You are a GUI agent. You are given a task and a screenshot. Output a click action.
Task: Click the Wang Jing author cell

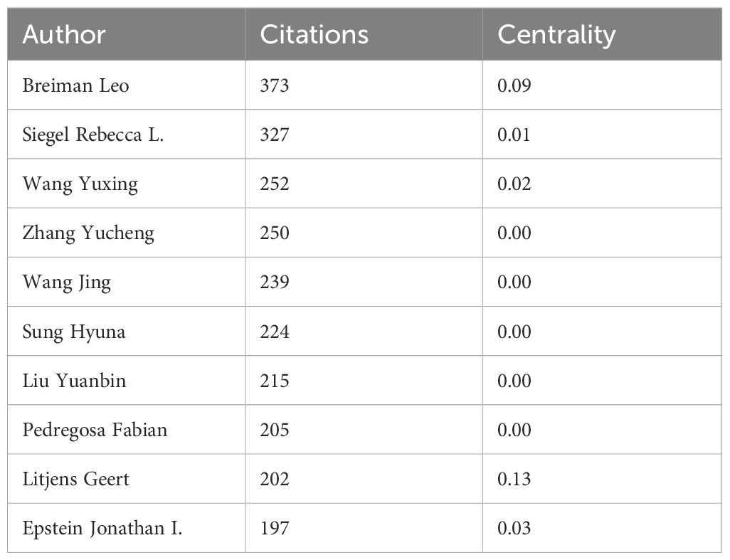[67, 282]
